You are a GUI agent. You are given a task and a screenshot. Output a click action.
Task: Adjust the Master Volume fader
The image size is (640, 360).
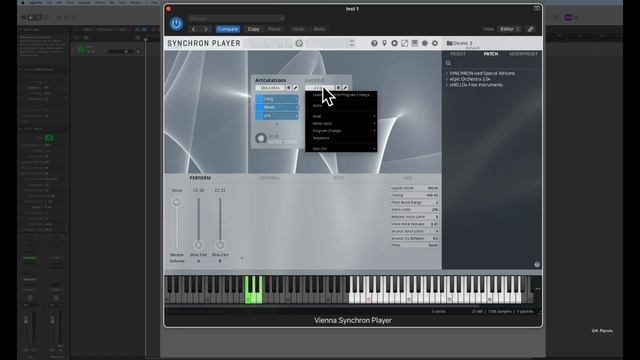click(177, 202)
